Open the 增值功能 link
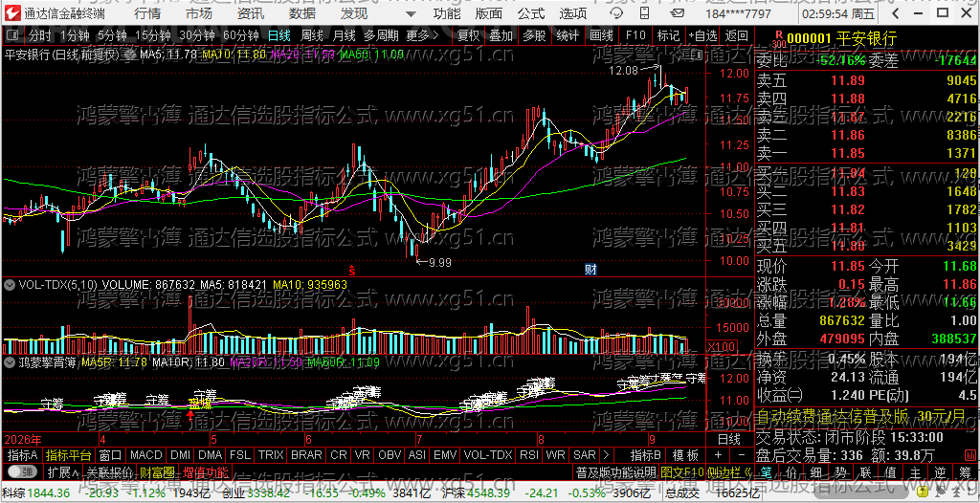The height and width of the screenshot is (503, 980). click(206, 471)
